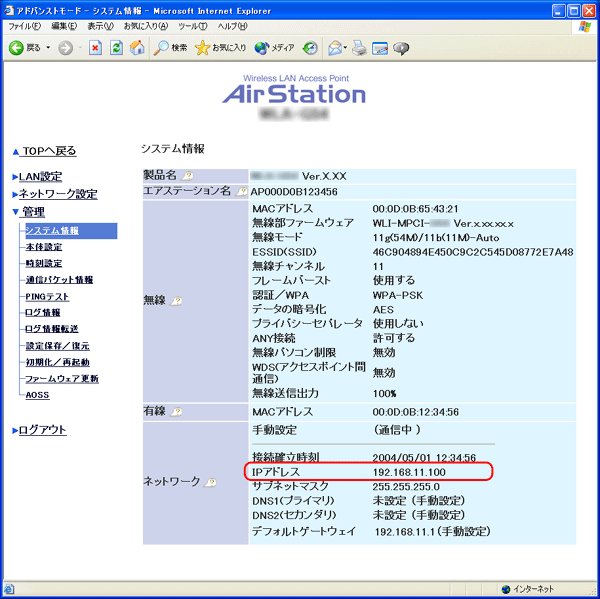The height and width of the screenshot is (599, 600).
Task: Click the Print toolbar icon
Action: coord(359,48)
